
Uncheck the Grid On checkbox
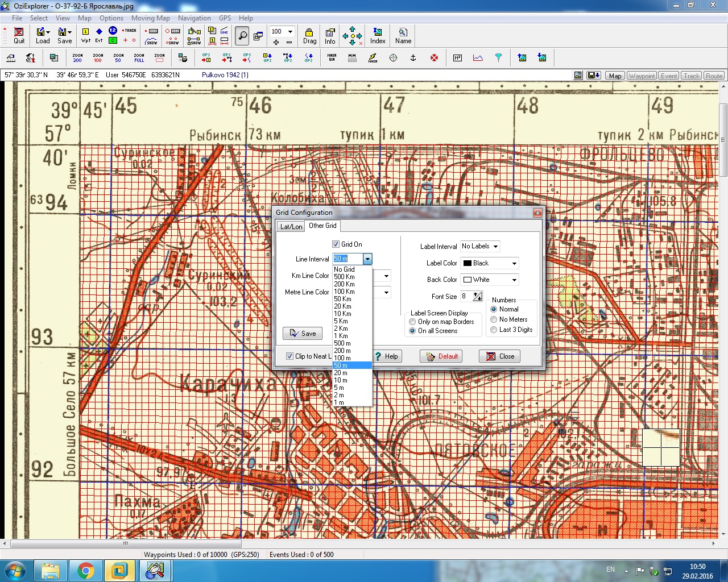pyautogui.click(x=336, y=244)
